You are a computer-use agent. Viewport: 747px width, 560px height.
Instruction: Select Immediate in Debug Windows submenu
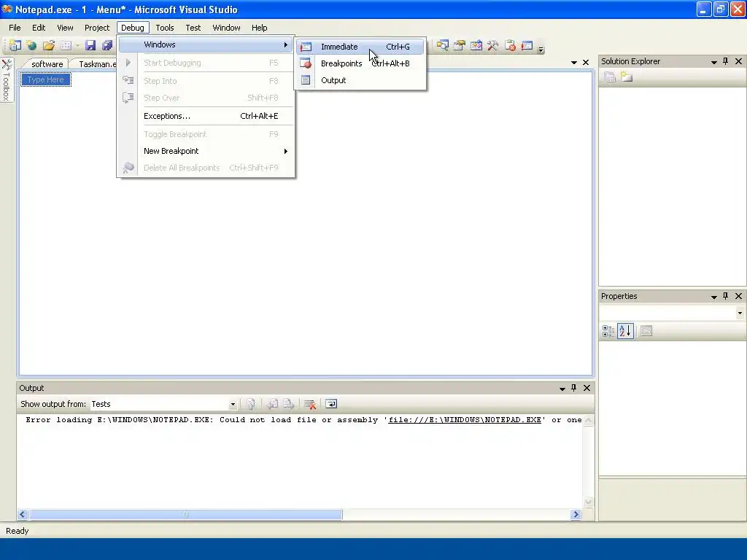click(360, 47)
